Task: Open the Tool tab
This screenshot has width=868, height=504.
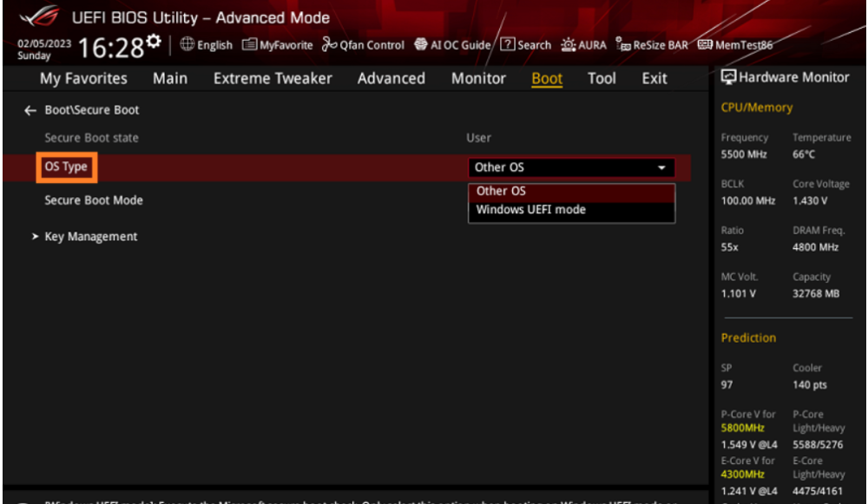Action: click(x=602, y=79)
